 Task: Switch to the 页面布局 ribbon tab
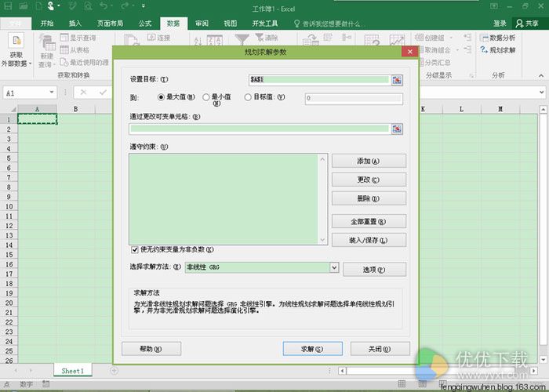pyautogui.click(x=110, y=24)
